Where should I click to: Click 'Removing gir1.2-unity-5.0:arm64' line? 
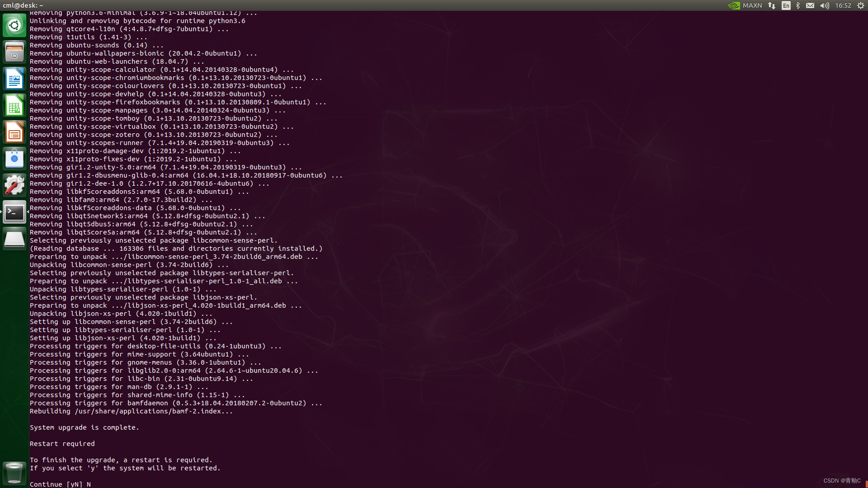[166, 167]
